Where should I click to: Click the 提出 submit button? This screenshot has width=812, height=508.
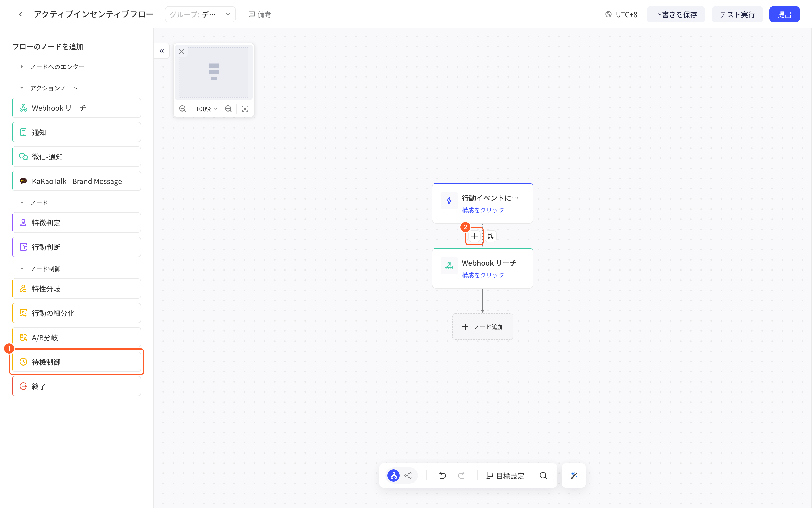coord(784,14)
